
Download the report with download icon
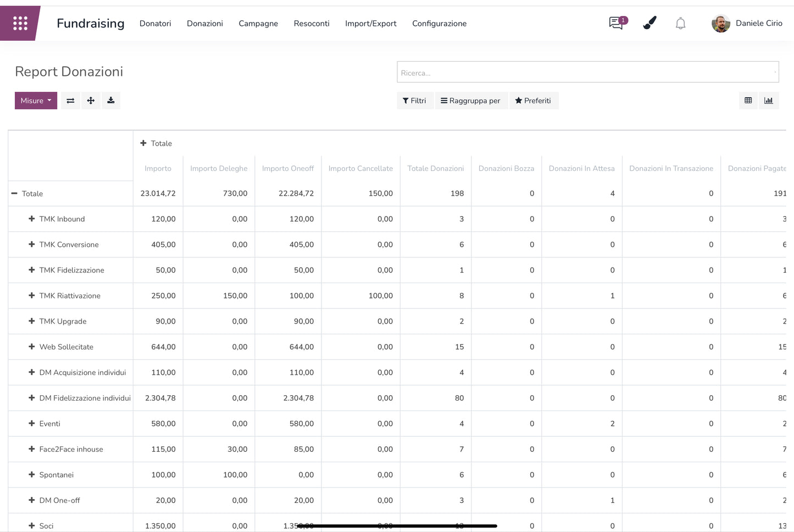coord(111,101)
